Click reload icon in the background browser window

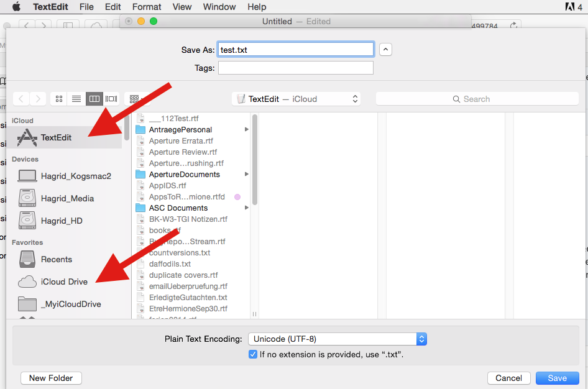click(x=513, y=25)
